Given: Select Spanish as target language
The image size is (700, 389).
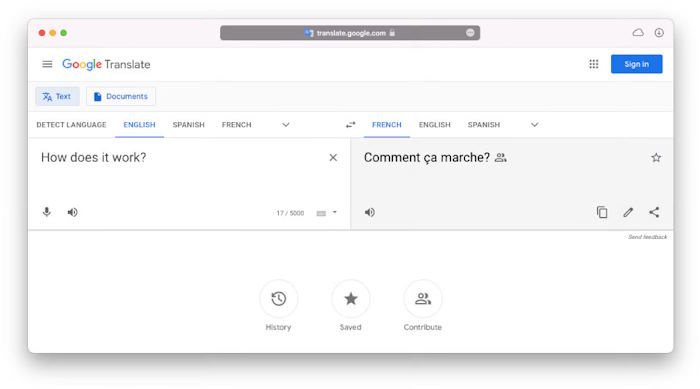Looking at the screenshot, I should (483, 125).
